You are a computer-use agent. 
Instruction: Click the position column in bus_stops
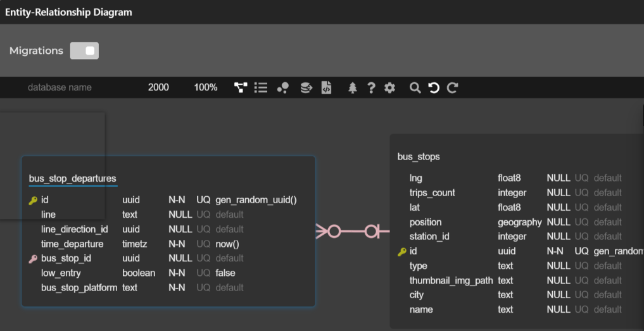point(426,222)
